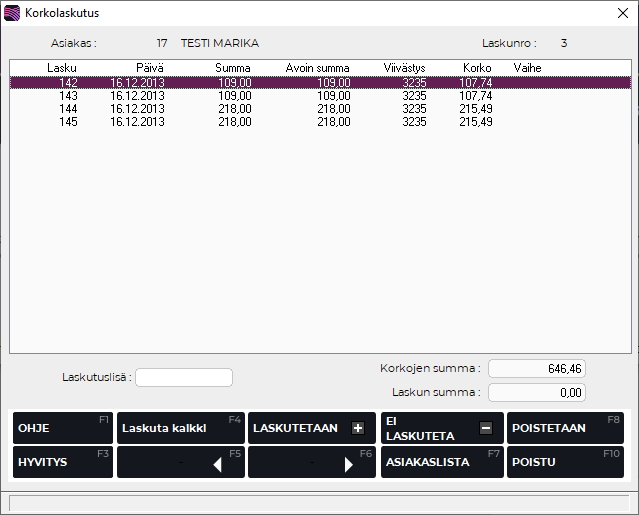This screenshot has height=515, width=639.
Task: Click the plus icon on LASKUTETAAN button
Action: coord(358,428)
